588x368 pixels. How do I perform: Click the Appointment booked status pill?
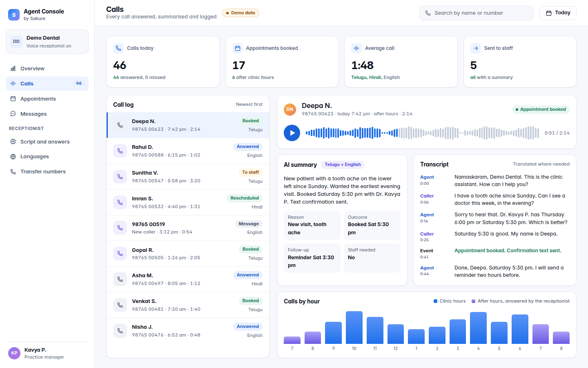541,109
